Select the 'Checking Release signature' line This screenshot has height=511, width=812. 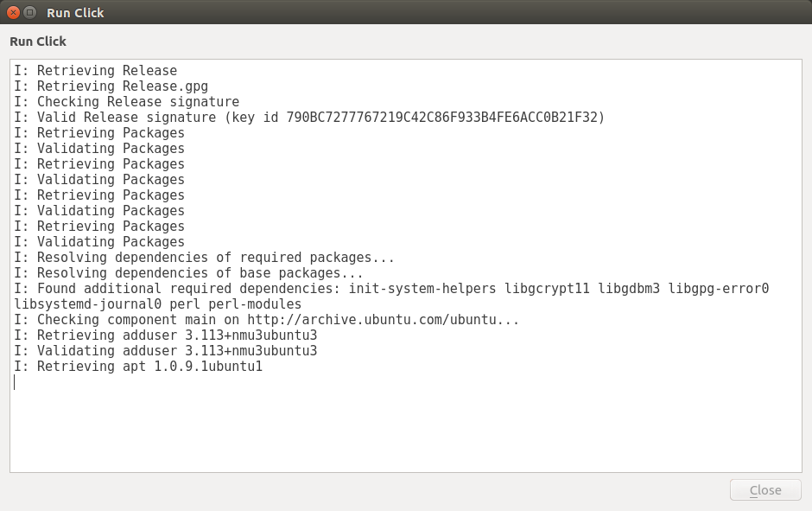click(x=126, y=102)
